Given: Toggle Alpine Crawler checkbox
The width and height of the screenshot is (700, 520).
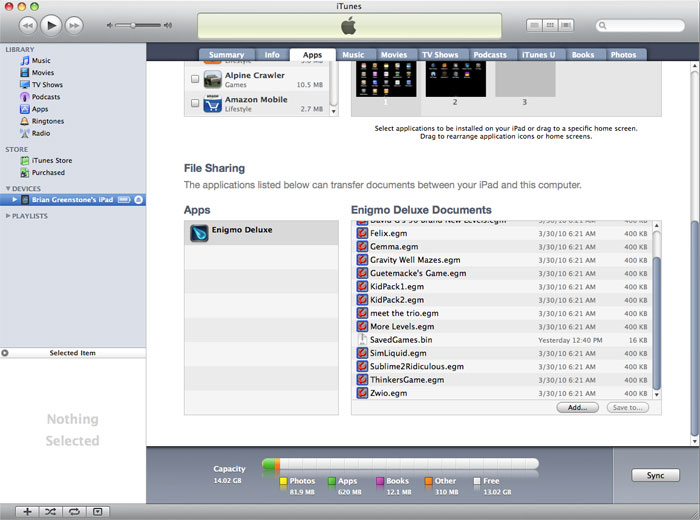Looking at the screenshot, I should point(194,78).
